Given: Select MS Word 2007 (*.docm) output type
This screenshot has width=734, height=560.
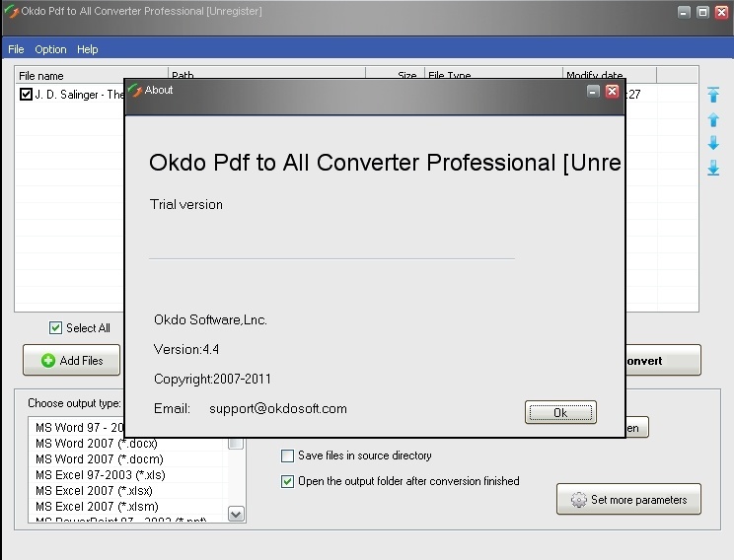Looking at the screenshot, I should tap(100, 459).
